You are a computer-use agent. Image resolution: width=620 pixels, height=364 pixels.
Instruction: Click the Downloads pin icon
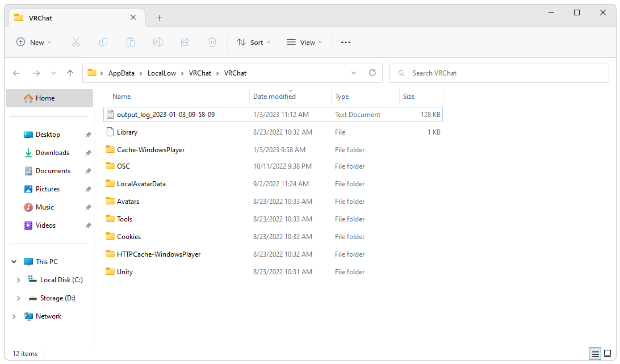click(88, 153)
